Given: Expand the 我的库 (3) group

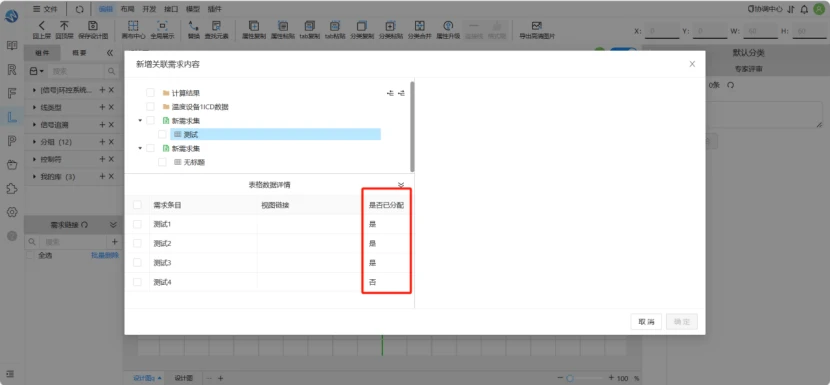Looking at the screenshot, I should 35,177.
